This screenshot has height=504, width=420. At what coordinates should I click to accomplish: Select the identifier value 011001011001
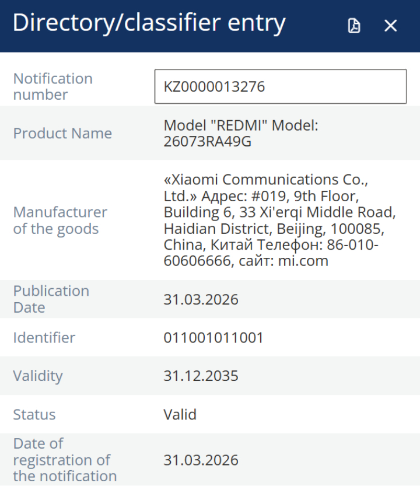coord(213,337)
